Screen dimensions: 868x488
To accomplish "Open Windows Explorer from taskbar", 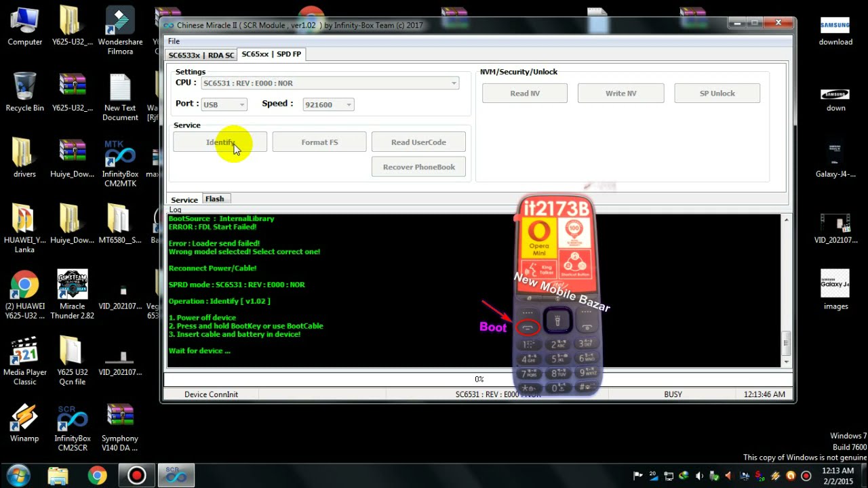I will click(58, 475).
